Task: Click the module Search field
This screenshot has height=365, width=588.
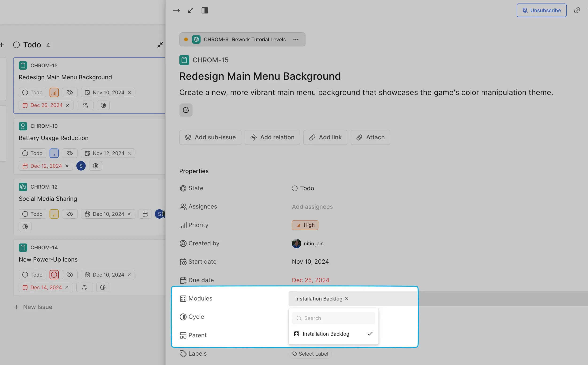Action: 333,318
